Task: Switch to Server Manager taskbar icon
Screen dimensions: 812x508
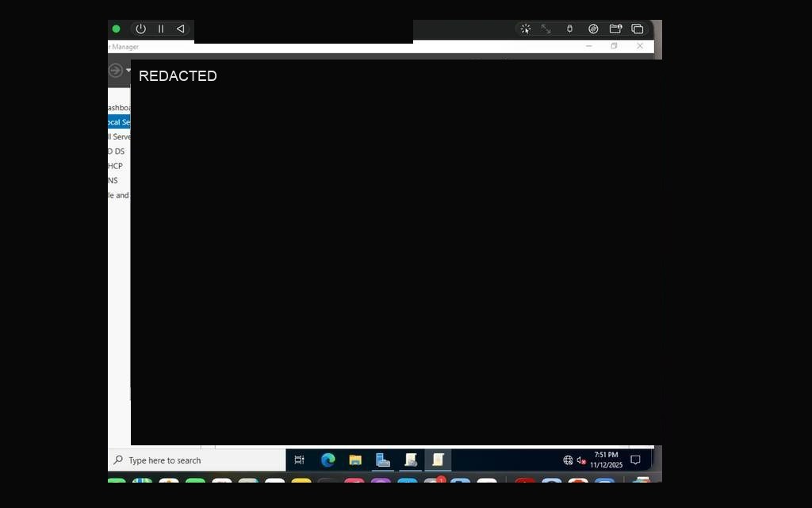Action: pyautogui.click(x=383, y=460)
